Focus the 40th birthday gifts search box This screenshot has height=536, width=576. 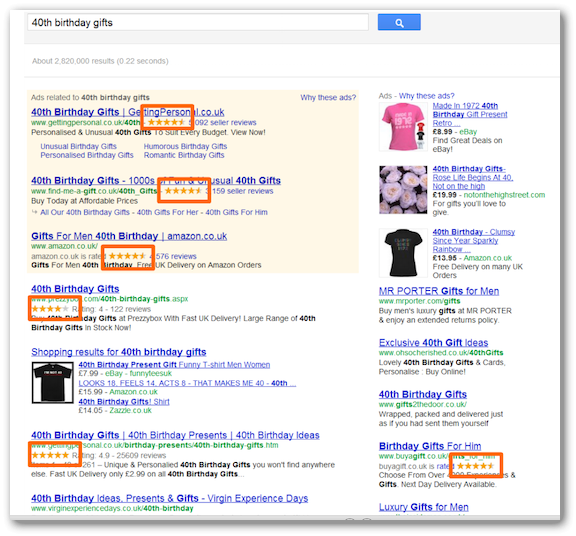(x=198, y=22)
